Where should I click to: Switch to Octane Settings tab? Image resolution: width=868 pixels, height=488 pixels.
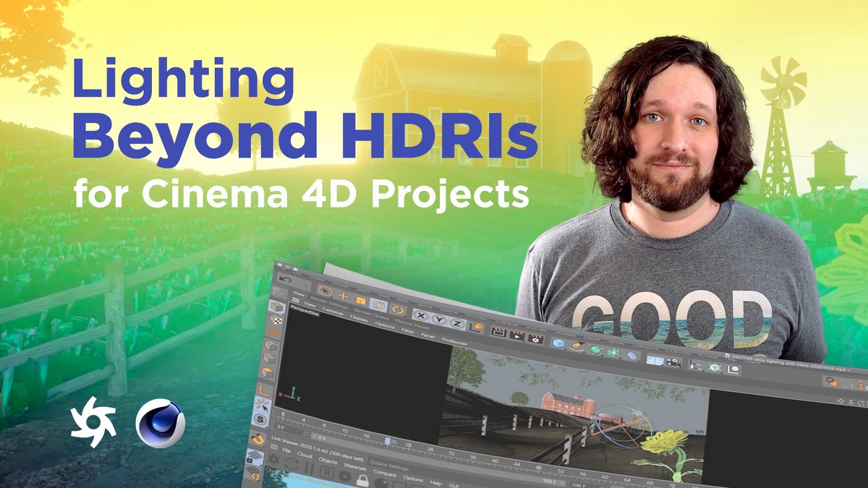tap(388, 466)
